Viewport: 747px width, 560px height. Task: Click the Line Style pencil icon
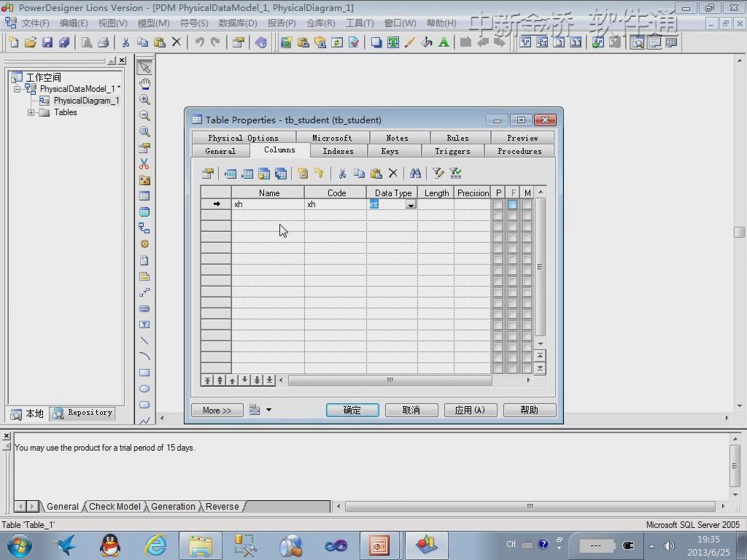409,42
